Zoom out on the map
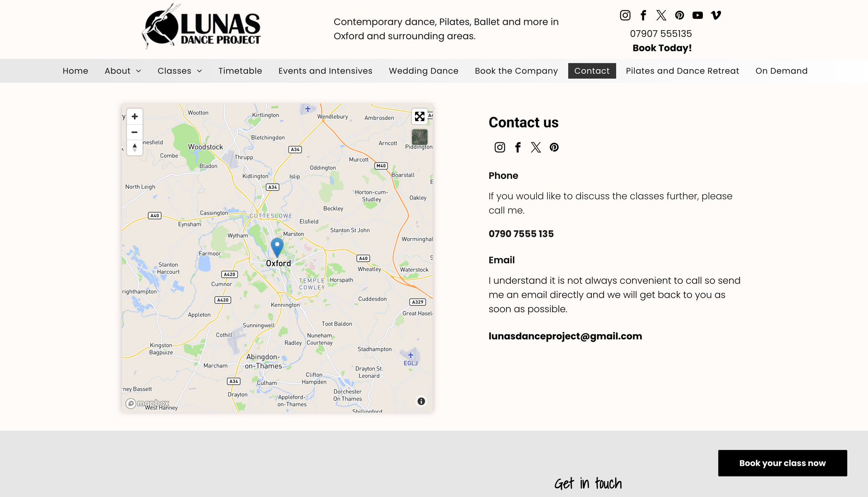Screen dimensions: 868x497 (x=135, y=132)
